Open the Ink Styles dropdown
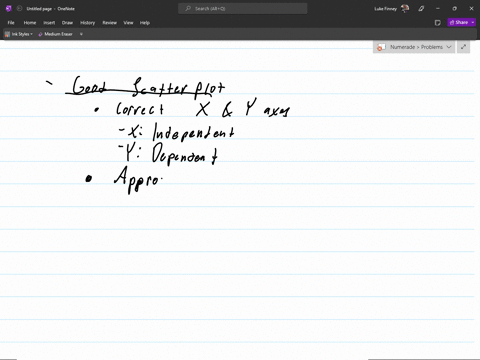Screen dimensions: 480x360 pyautogui.click(x=19, y=34)
